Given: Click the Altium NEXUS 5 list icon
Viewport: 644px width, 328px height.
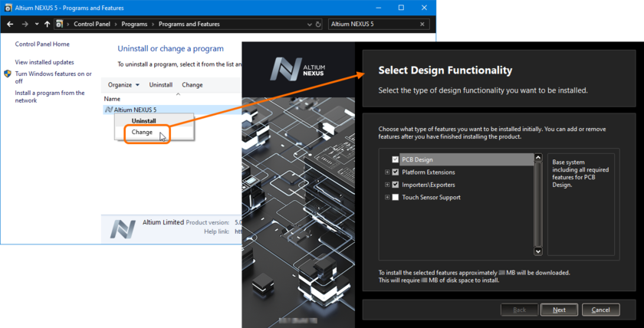Looking at the screenshot, I should (109, 110).
